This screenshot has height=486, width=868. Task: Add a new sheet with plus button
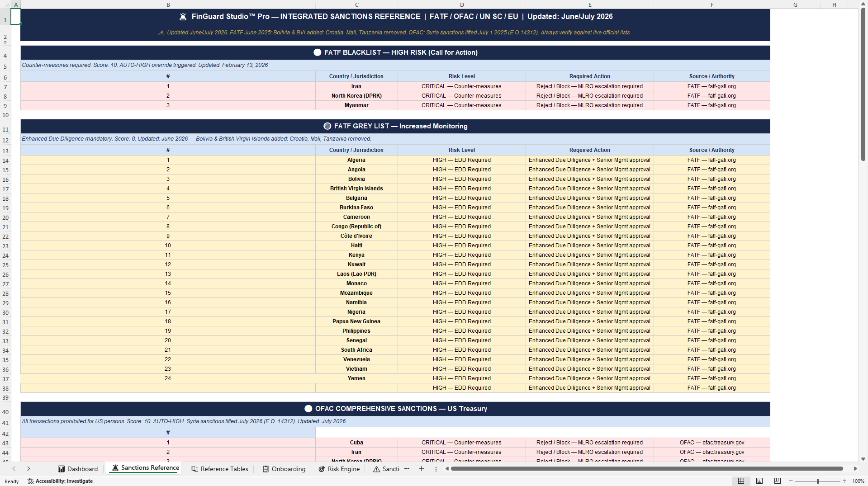click(421, 469)
